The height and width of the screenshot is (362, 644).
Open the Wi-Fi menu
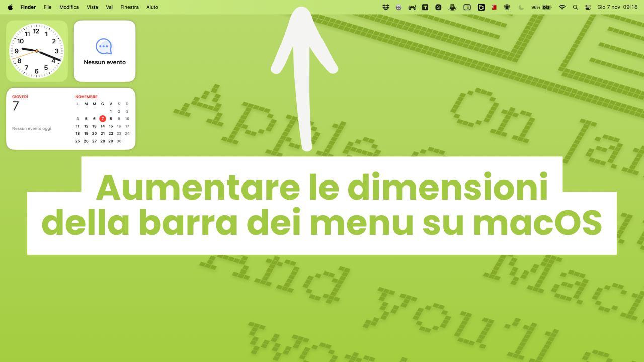point(562,7)
